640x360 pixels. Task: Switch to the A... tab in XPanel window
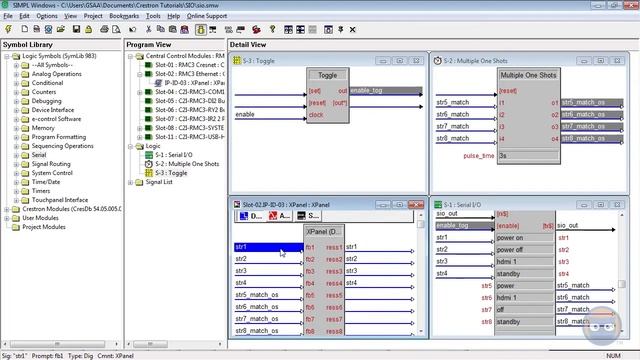tap(279, 216)
